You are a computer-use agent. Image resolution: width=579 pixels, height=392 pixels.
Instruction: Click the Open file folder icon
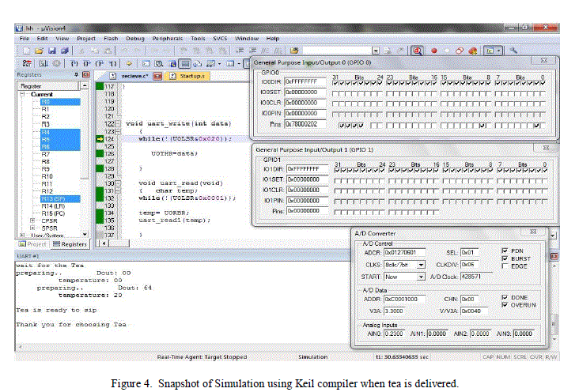coord(37,50)
